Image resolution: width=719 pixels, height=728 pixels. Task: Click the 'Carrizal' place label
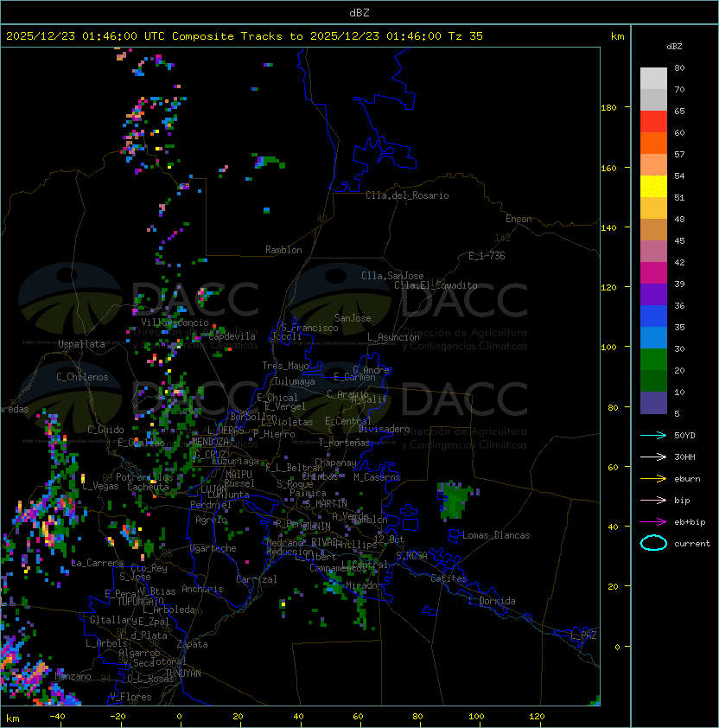pyautogui.click(x=256, y=579)
